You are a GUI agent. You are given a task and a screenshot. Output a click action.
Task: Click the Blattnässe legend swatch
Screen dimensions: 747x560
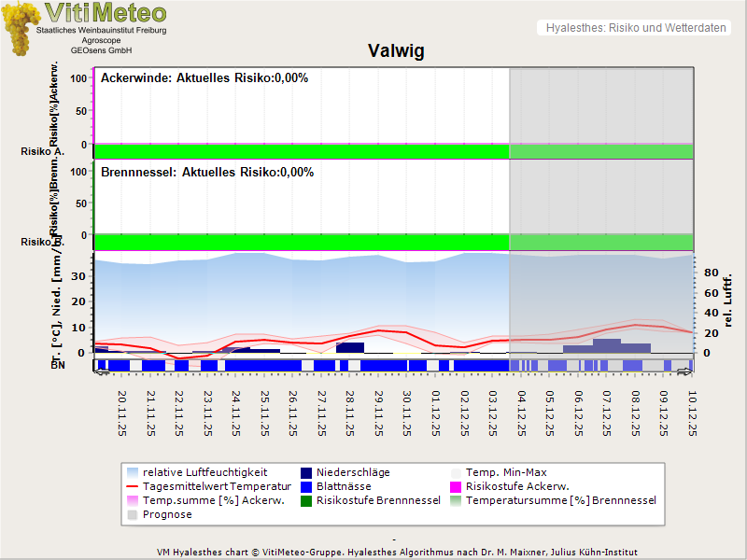tap(307, 487)
